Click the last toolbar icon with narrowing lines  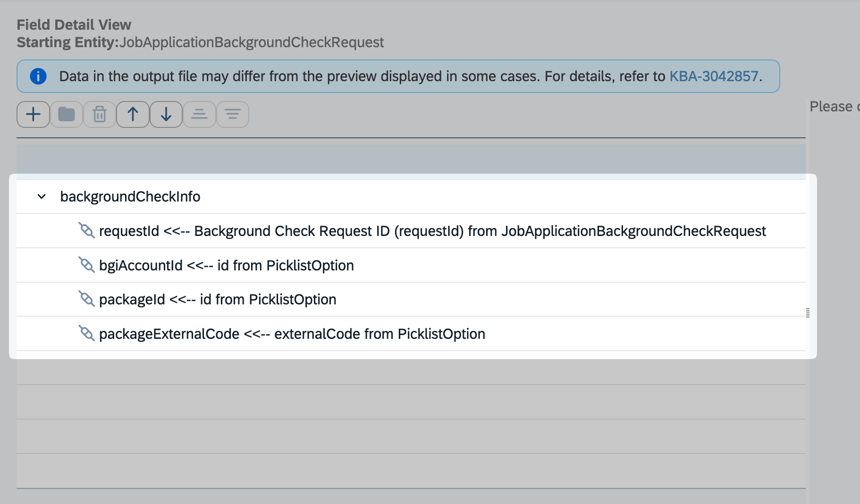(x=232, y=114)
